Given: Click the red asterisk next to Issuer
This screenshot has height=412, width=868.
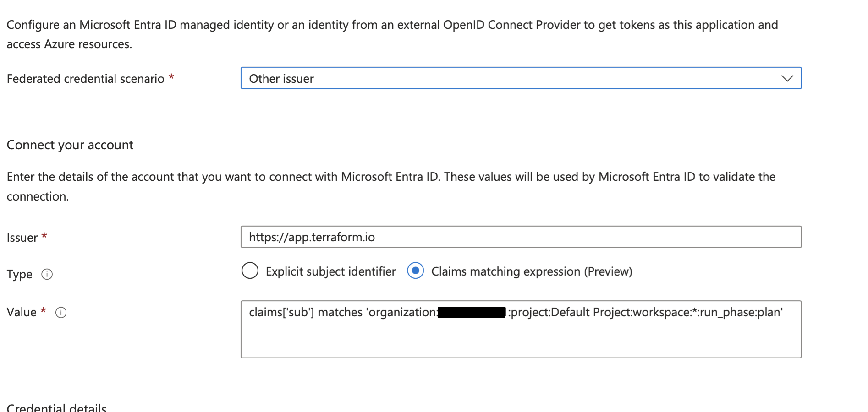Looking at the screenshot, I should click(x=44, y=236).
